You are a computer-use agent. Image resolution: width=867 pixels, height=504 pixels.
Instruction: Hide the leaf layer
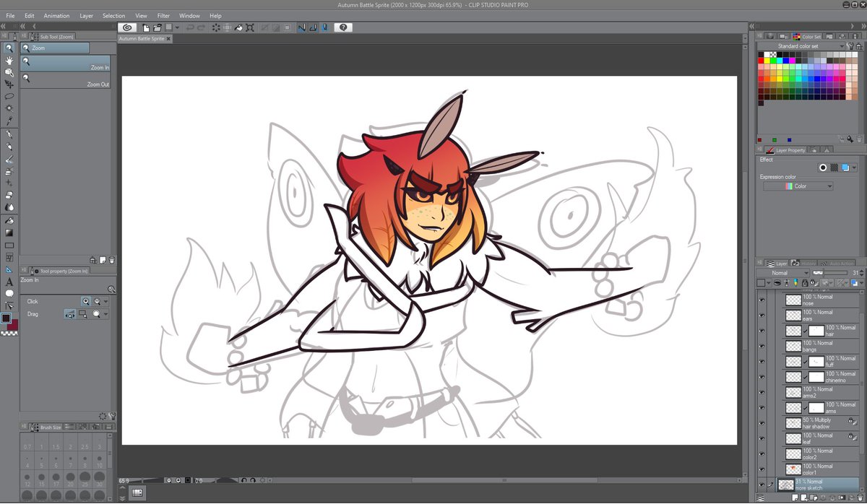tap(762, 438)
